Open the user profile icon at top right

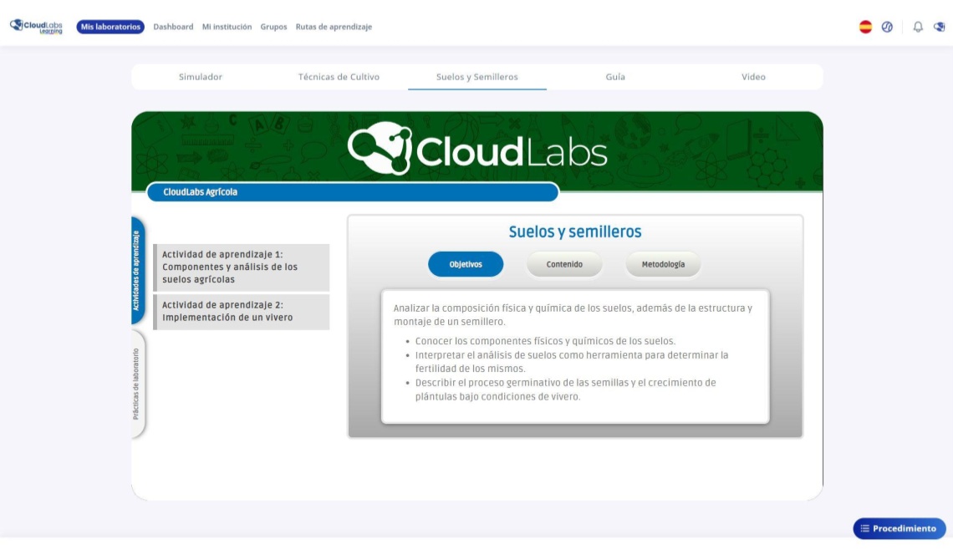(x=939, y=27)
